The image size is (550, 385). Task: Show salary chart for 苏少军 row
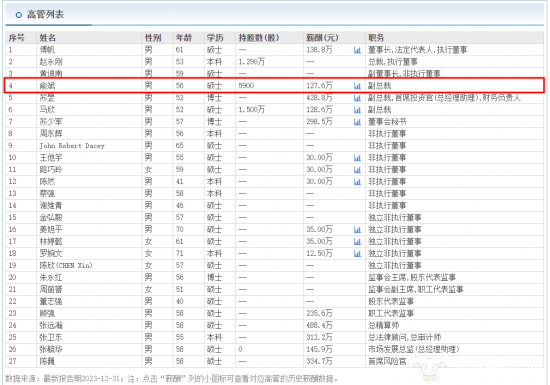point(357,122)
